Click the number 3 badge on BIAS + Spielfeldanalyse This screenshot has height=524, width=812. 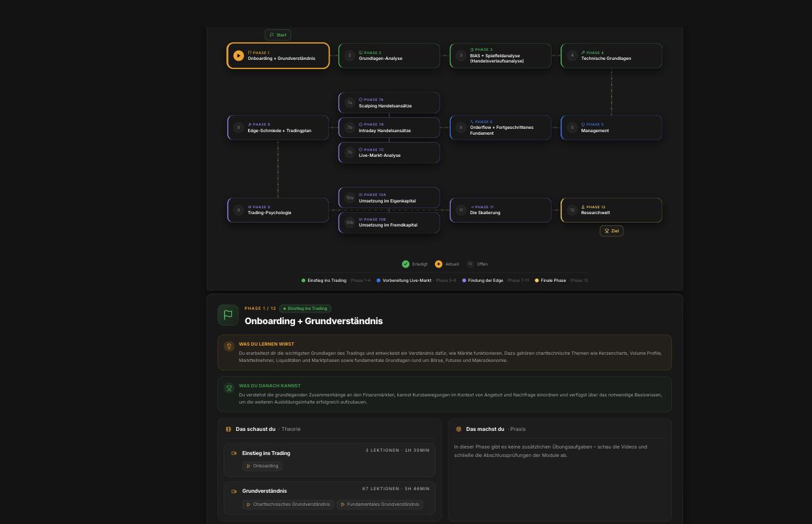point(461,55)
